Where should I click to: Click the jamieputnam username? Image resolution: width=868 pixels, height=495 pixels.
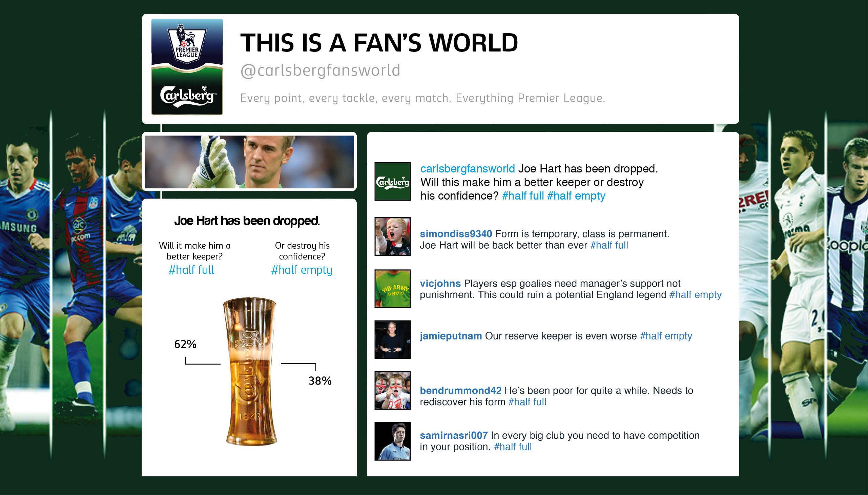tap(451, 336)
